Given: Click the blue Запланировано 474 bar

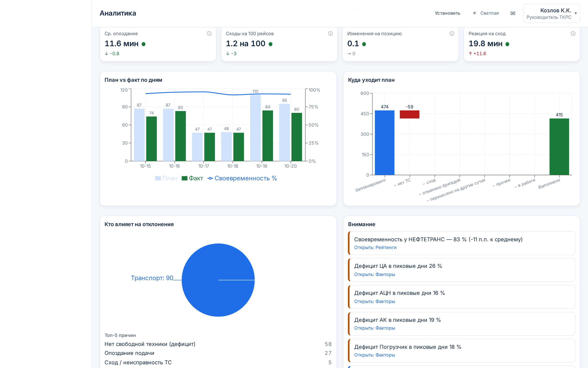Looking at the screenshot, I should coord(385,143).
